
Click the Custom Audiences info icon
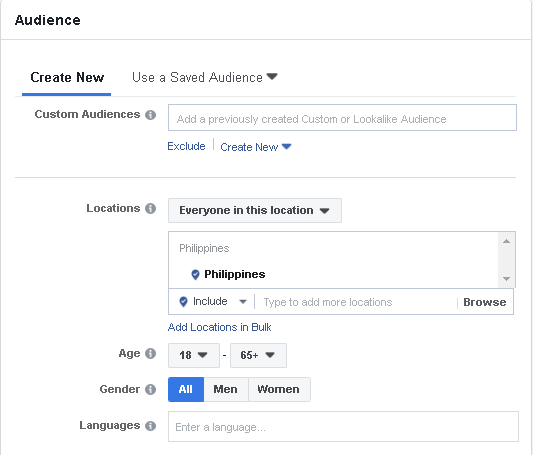(150, 115)
